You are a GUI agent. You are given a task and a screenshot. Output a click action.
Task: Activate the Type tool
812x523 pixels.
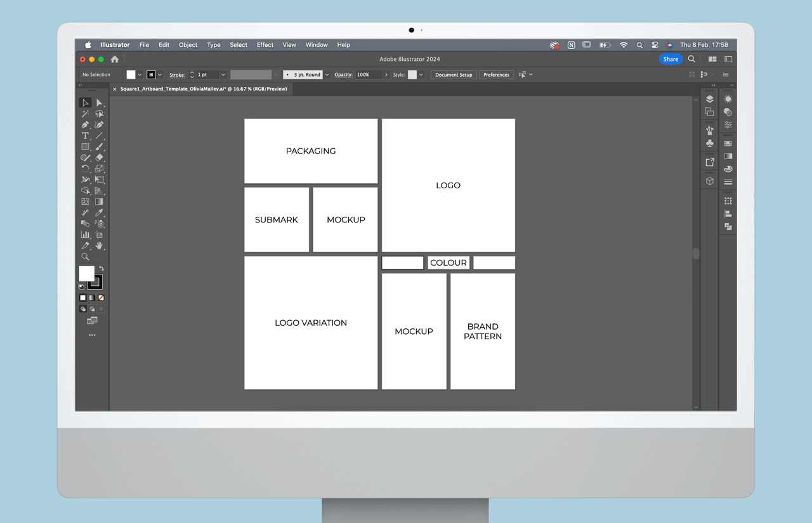coord(85,136)
